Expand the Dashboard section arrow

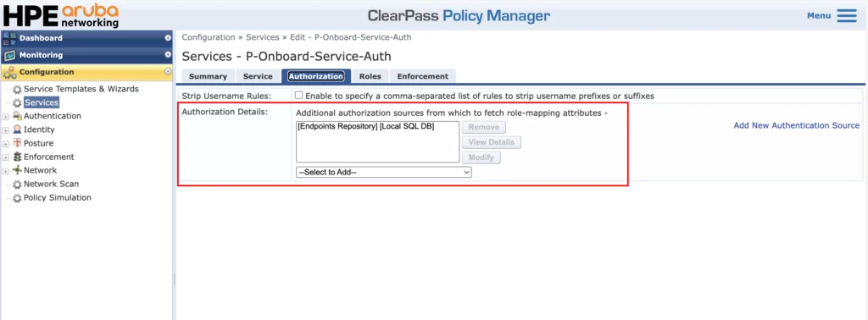pos(168,38)
